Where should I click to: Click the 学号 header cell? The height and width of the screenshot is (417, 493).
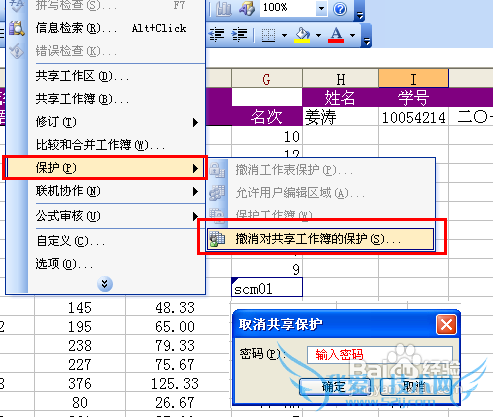coord(413,97)
